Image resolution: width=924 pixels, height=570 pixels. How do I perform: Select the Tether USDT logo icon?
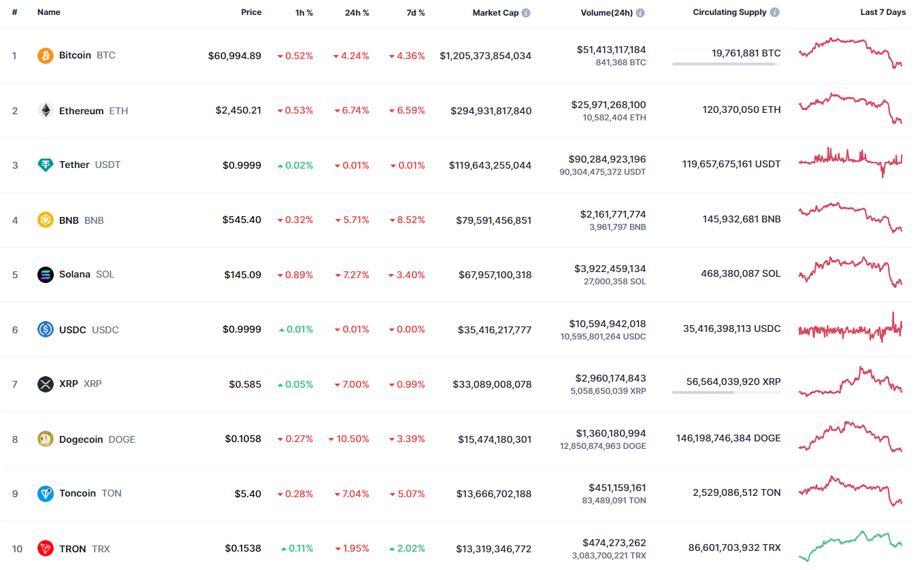point(45,165)
